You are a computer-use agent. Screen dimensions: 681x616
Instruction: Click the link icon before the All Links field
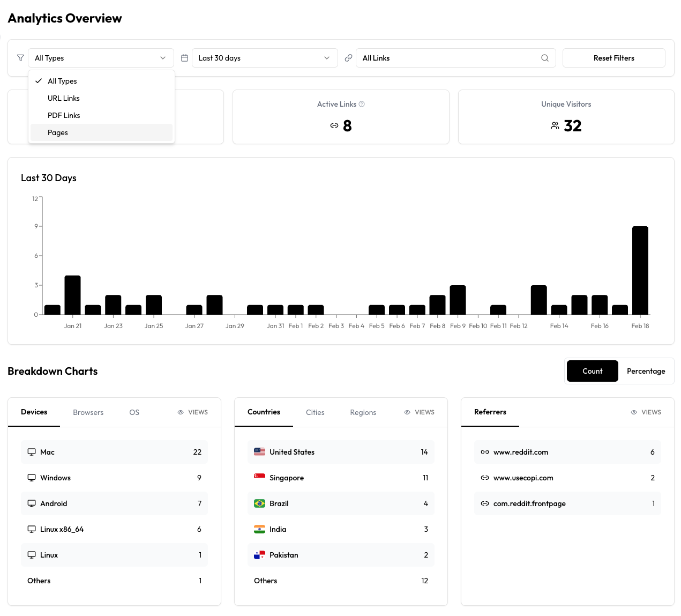tap(348, 57)
